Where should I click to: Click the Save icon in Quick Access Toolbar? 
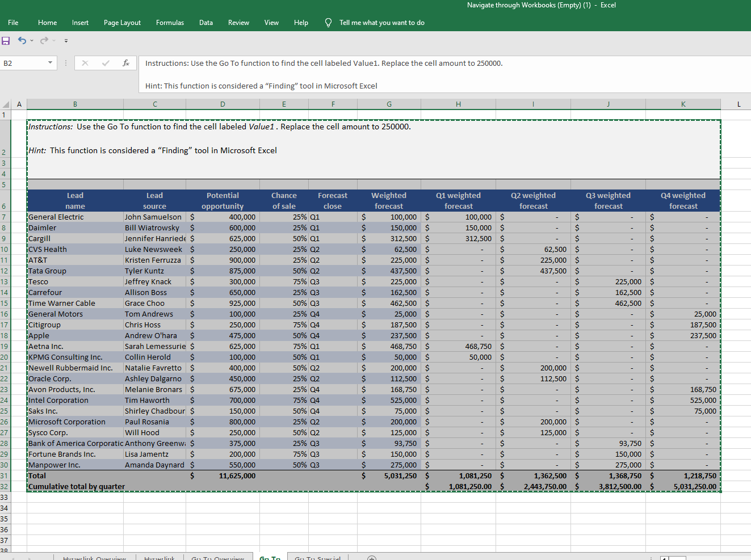tap(6, 41)
